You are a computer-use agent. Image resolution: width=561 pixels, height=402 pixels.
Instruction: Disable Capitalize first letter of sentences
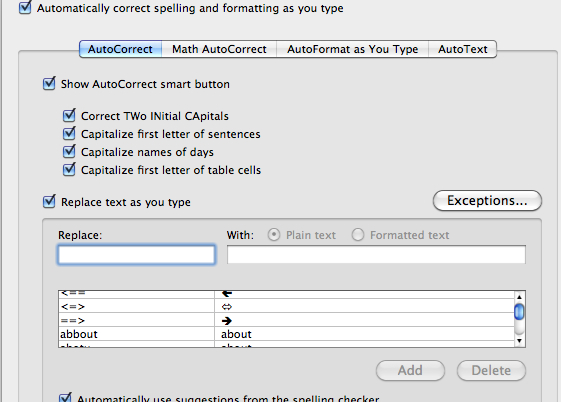tap(69, 133)
